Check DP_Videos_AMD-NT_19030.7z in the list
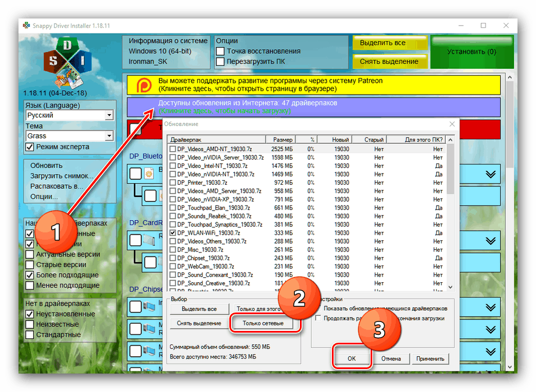This screenshot has height=392, width=536. tap(173, 149)
